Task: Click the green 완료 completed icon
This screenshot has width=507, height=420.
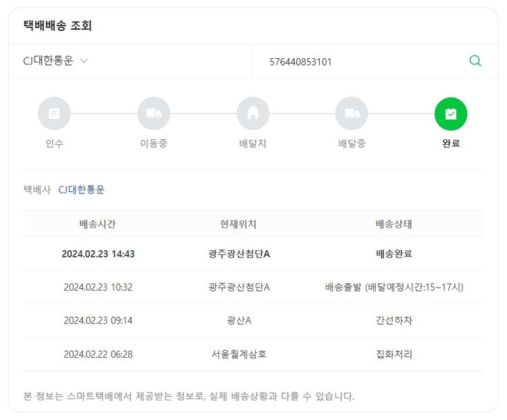Action: 451,114
